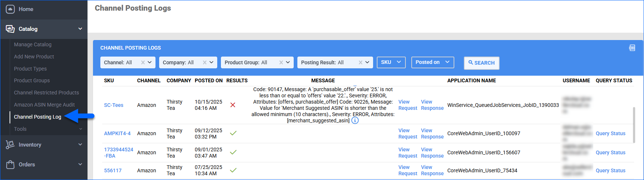Image resolution: width=644 pixels, height=180 pixels.
Task: Collapse the Catalog menu chevron
Action: (80, 29)
